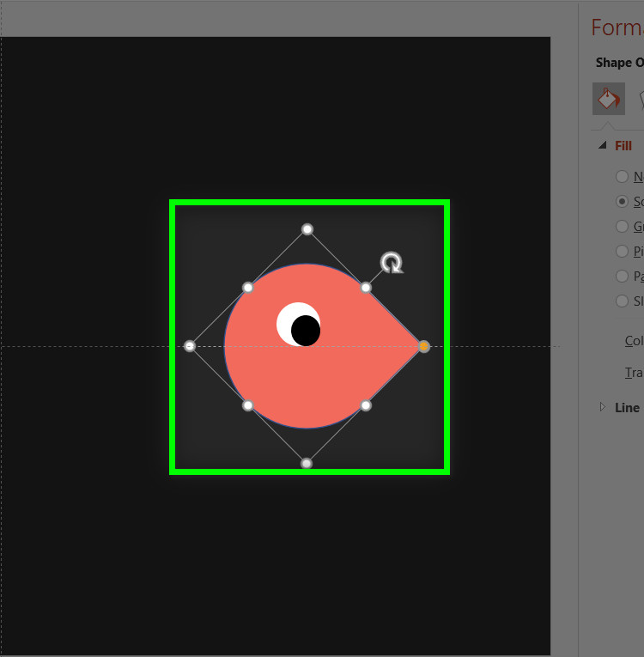Screen dimensions: 644x657
Task: Collapse the Fill section
Action: [602, 146]
